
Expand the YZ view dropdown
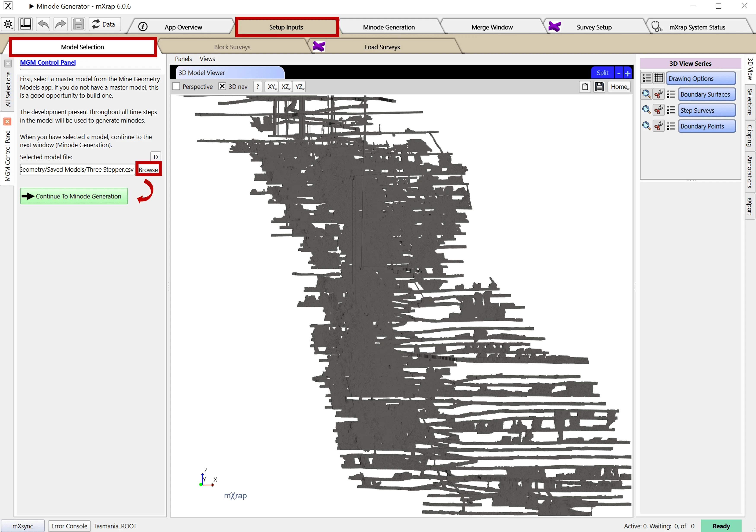tap(299, 87)
